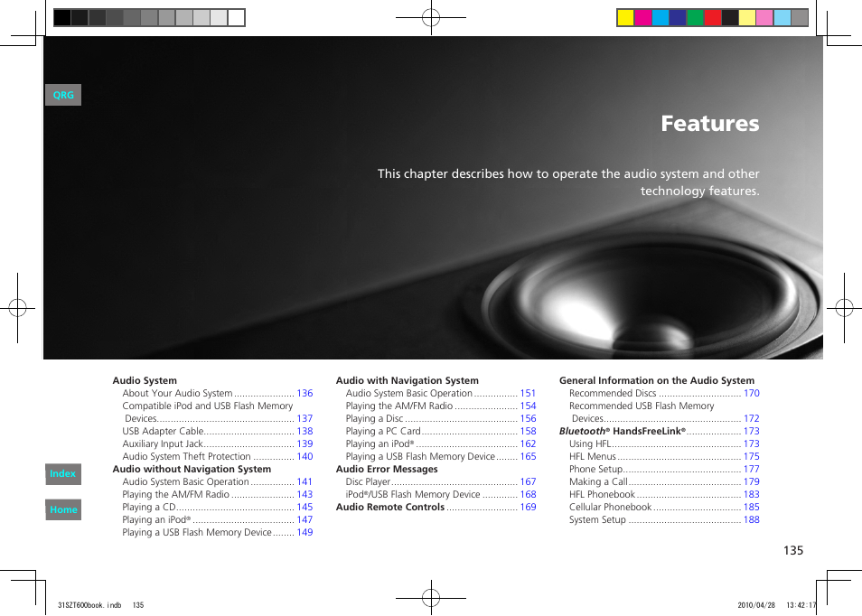Click the cyan color bar swatch
The width and height of the screenshot is (862, 616).
[x=661, y=17]
